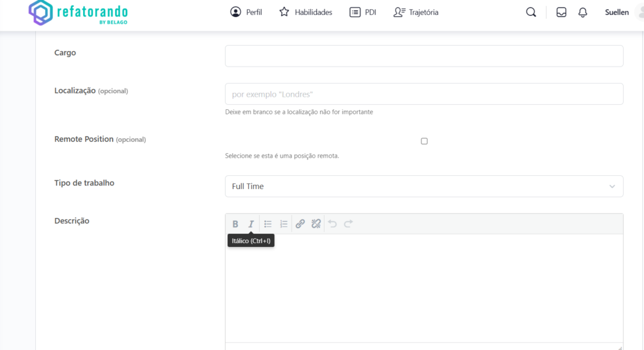Redo the last edit in the editor
Screen dimensions: 644x350
coord(348,224)
